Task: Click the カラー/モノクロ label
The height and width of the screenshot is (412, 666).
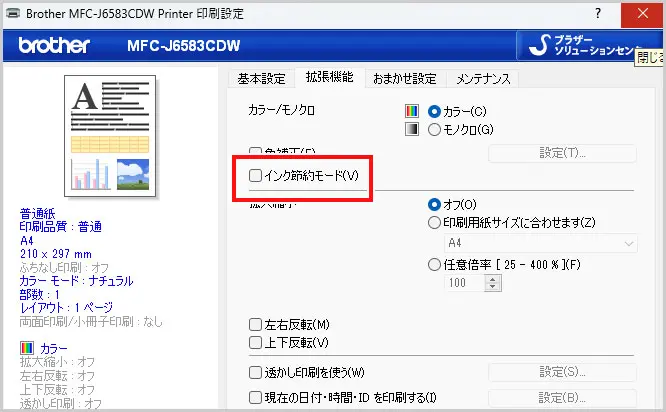Action: [x=281, y=110]
